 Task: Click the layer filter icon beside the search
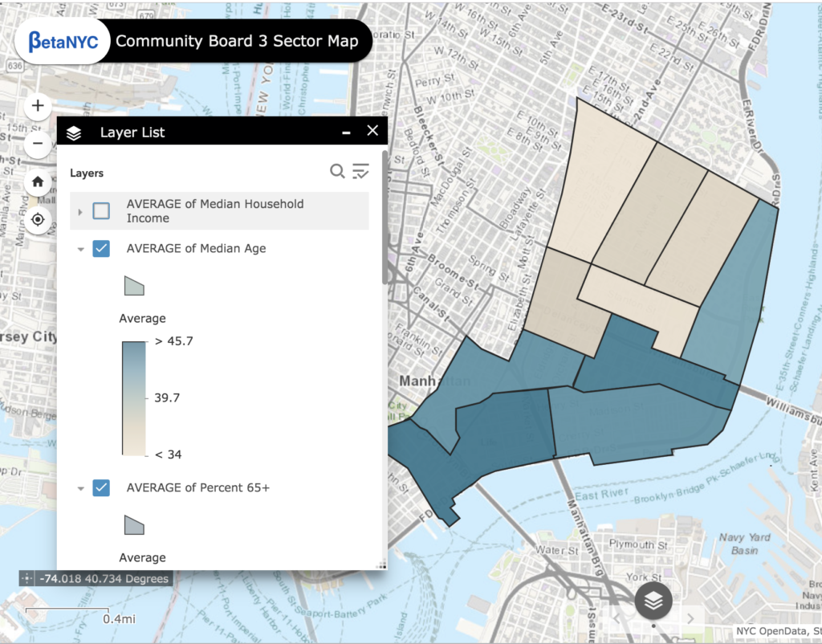(360, 171)
